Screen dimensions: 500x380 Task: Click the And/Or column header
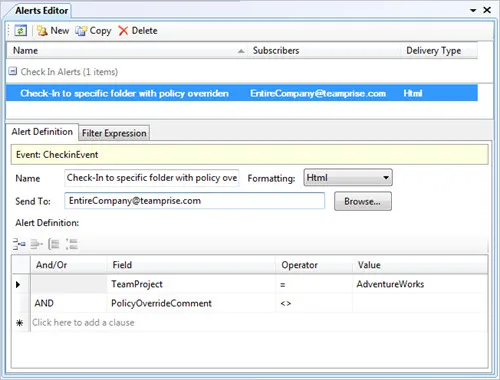coord(69,265)
